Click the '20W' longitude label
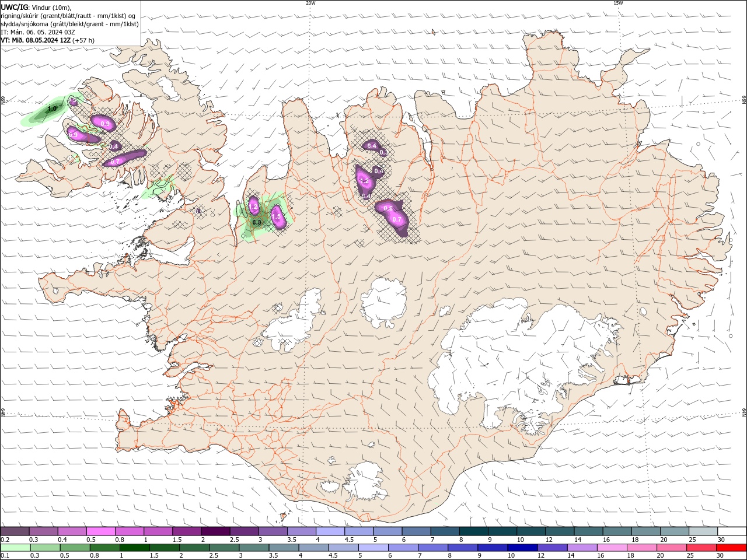Image resolution: width=747 pixels, height=560 pixels. (310, 3)
